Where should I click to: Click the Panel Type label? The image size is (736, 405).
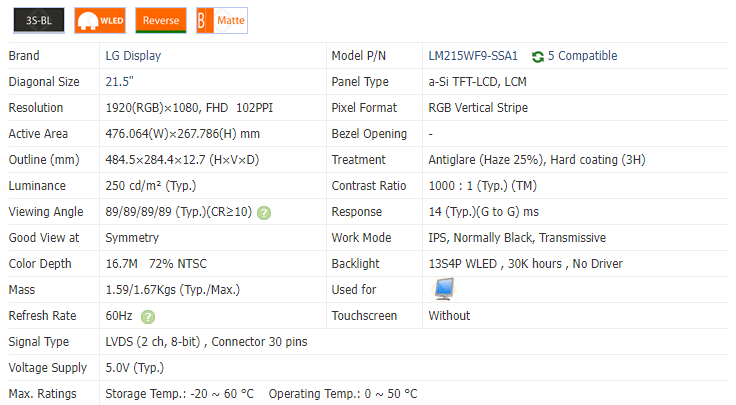[360, 82]
